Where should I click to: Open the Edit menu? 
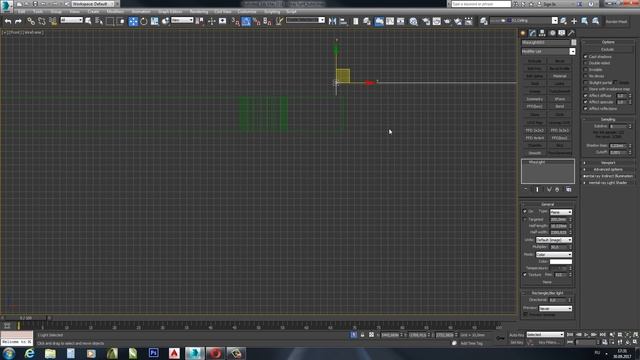tap(22, 12)
